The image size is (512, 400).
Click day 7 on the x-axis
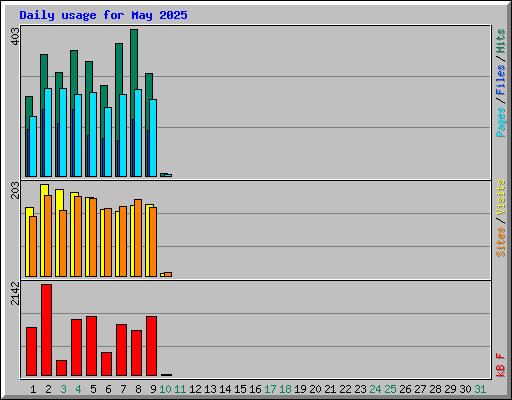point(123,389)
